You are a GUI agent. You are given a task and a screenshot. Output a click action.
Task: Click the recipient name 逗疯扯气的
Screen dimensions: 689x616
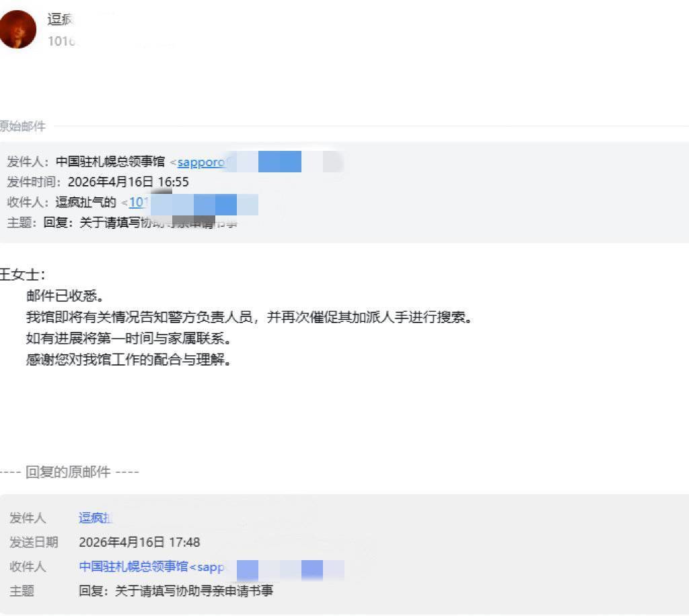coord(85,202)
